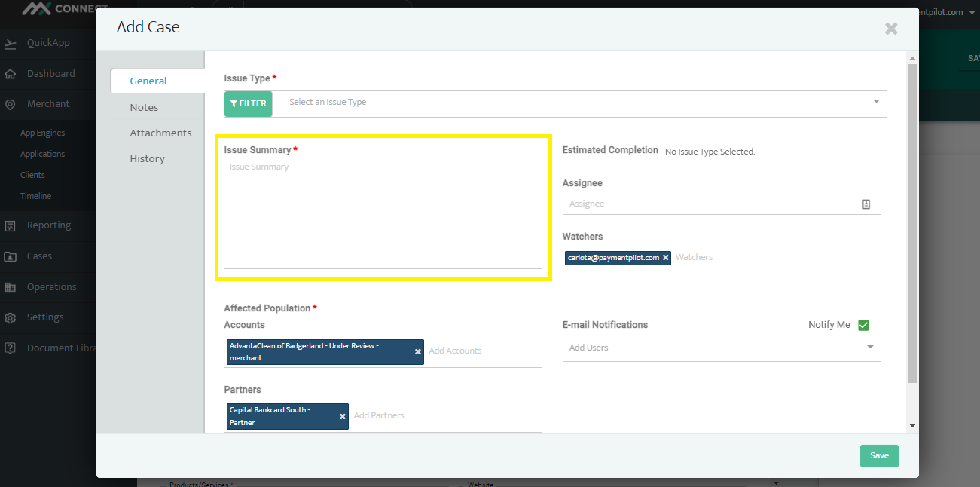The width and height of the screenshot is (980, 487).
Task: Open the Attachments tab
Action: 160,133
